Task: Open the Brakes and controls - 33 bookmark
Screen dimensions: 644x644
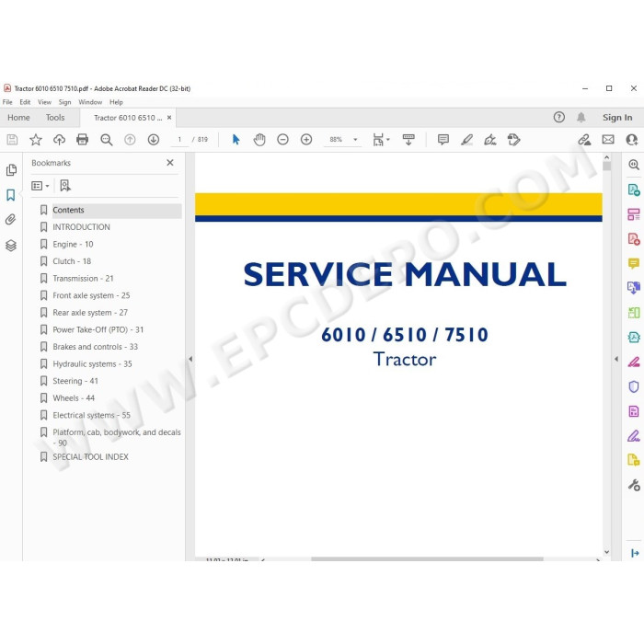Action: (x=95, y=347)
